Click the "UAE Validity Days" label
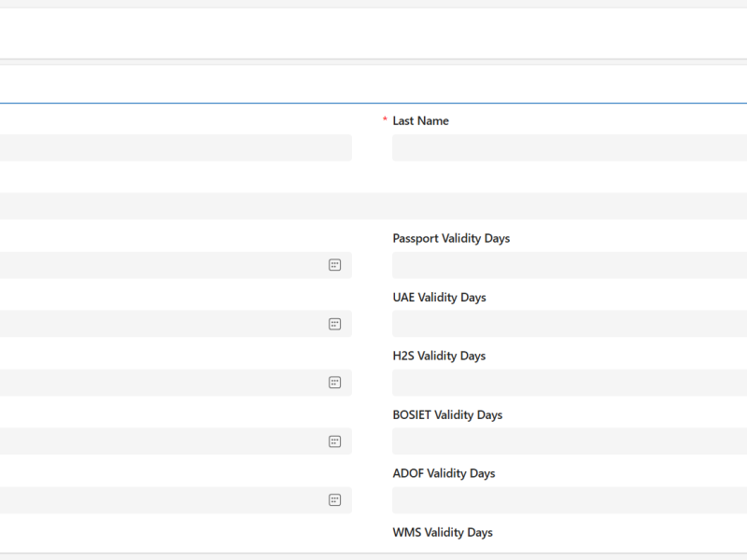This screenshot has height=560, width=747. point(439,298)
